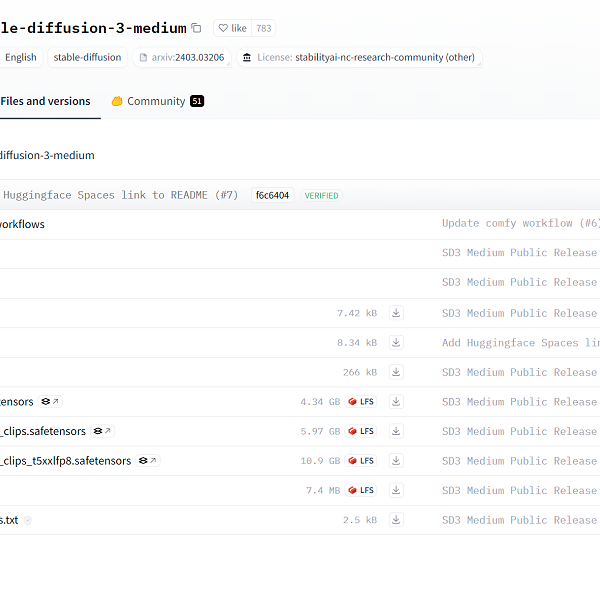Open Update comfy workflow commit message
600x600 pixels.
tap(521, 223)
